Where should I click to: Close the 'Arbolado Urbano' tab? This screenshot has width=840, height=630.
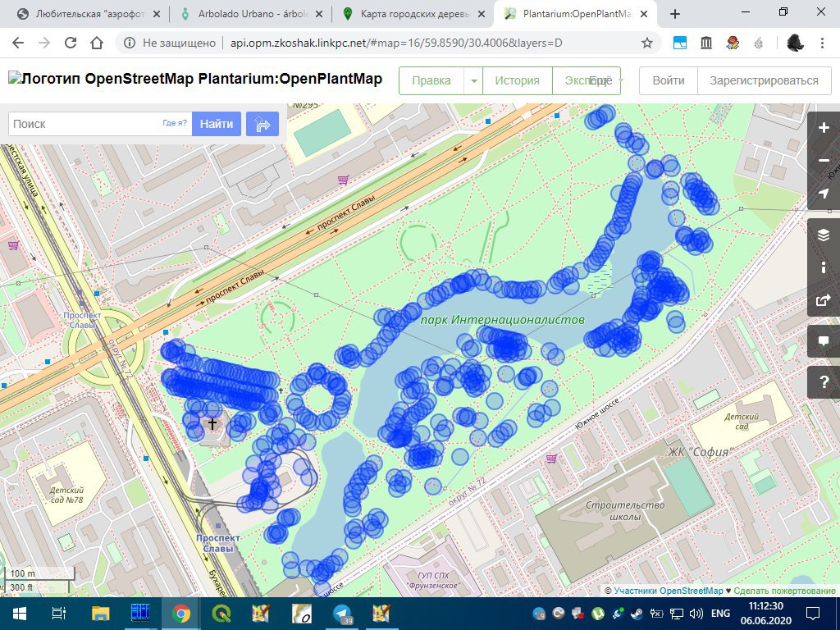(x=319, y=14)
